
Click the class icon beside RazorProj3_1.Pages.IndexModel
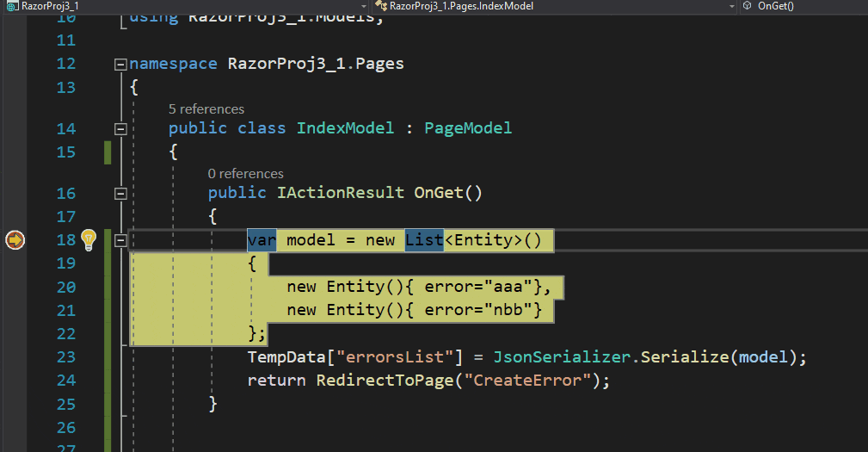(x=381, y=6)
